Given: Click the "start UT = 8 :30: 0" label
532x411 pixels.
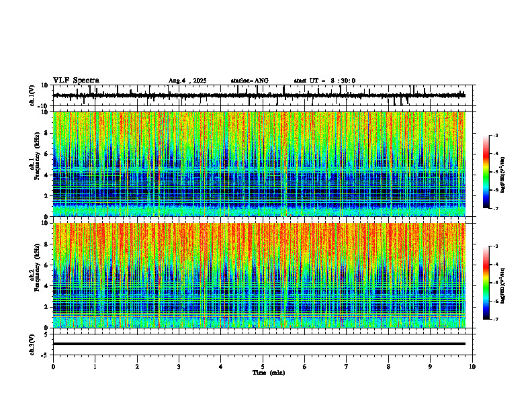Looking at the screenshot, I should click(x=324, y=81).
